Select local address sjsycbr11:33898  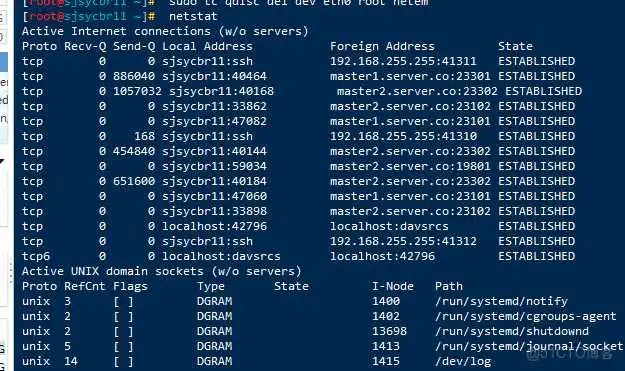tap(214, 212)
